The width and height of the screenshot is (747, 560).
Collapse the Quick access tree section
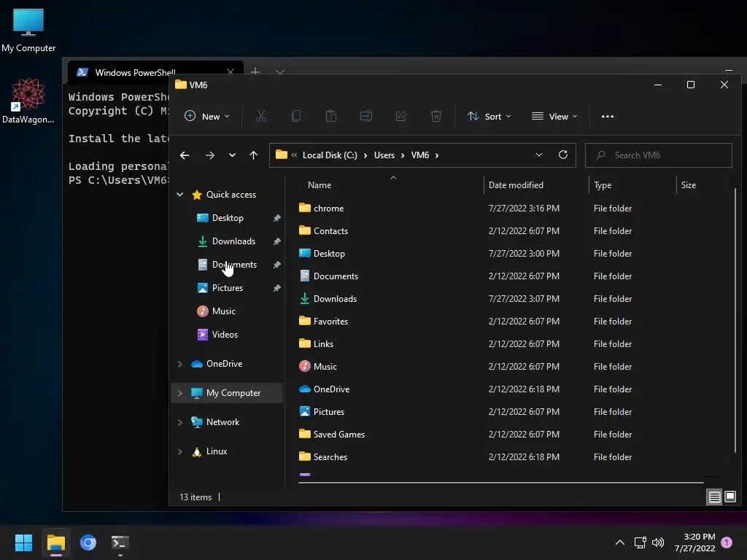click(x=179, y=194)
